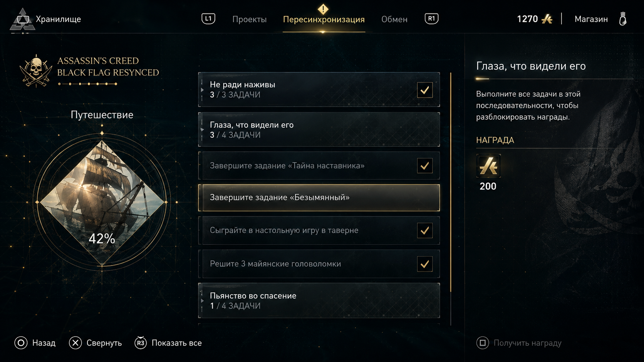Switch to the Проекты tab
This screenshot has width=644, height=362.
[249, 19]
